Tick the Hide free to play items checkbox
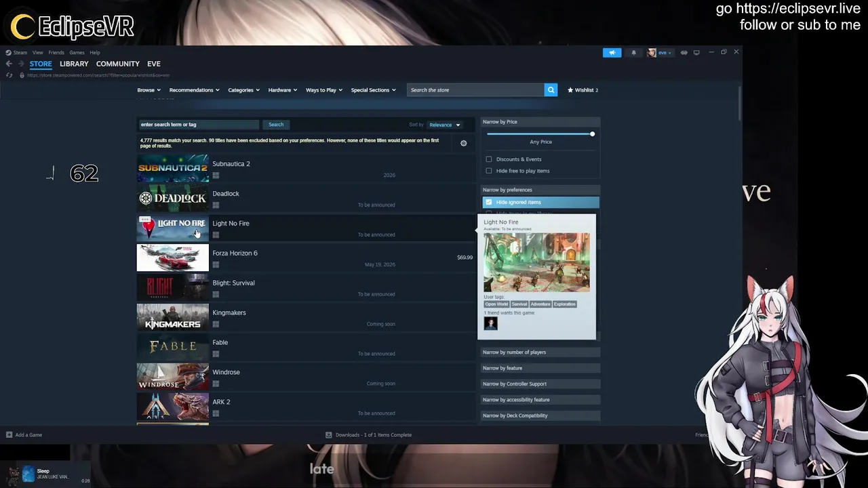This screenshot has width=868, height=488. pos(489,171)
